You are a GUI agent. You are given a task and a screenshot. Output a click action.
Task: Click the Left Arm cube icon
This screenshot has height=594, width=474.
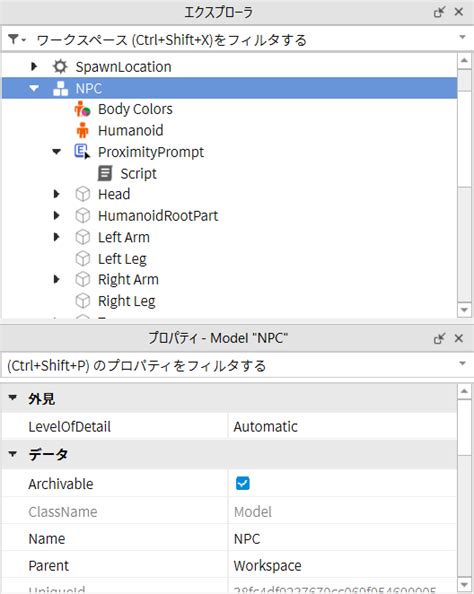tap(83, 238)
